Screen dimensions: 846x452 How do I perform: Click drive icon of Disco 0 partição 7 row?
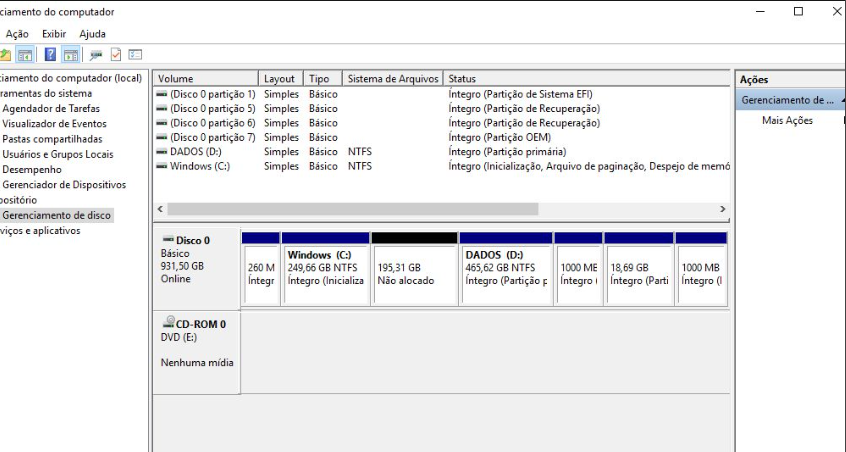(x=161, y=138)
